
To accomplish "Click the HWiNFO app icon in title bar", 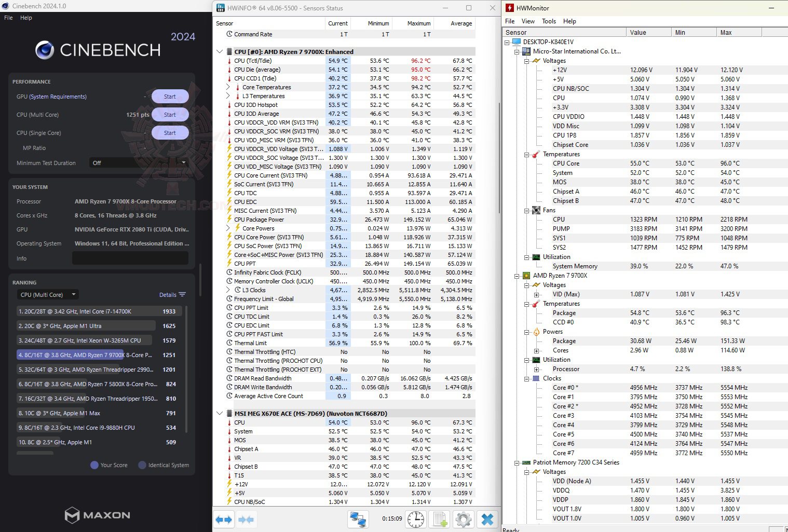I will click(221, 8).
